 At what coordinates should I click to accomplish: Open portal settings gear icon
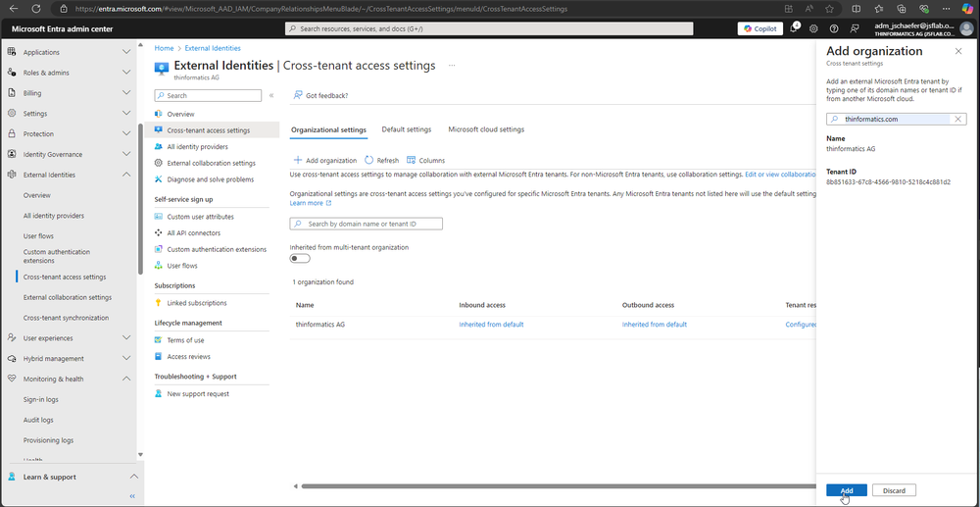[813, 28]
